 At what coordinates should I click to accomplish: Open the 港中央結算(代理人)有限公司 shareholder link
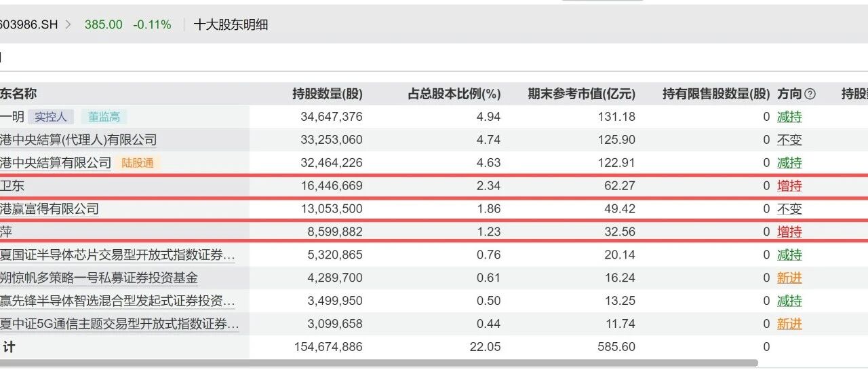click(x=79, y=140)
